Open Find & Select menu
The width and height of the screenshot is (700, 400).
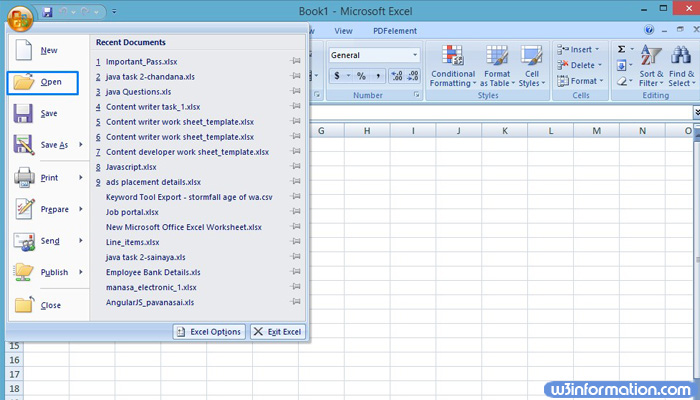682,66
